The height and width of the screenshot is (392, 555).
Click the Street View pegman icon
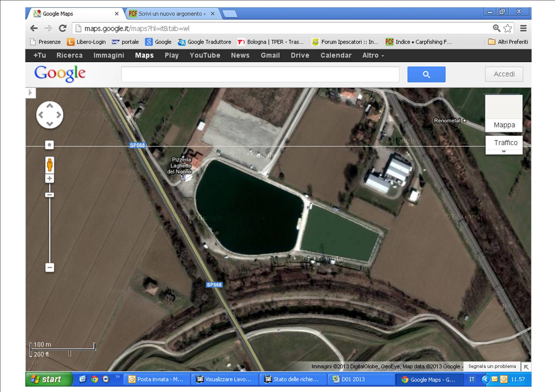click(x=50, y=165)
